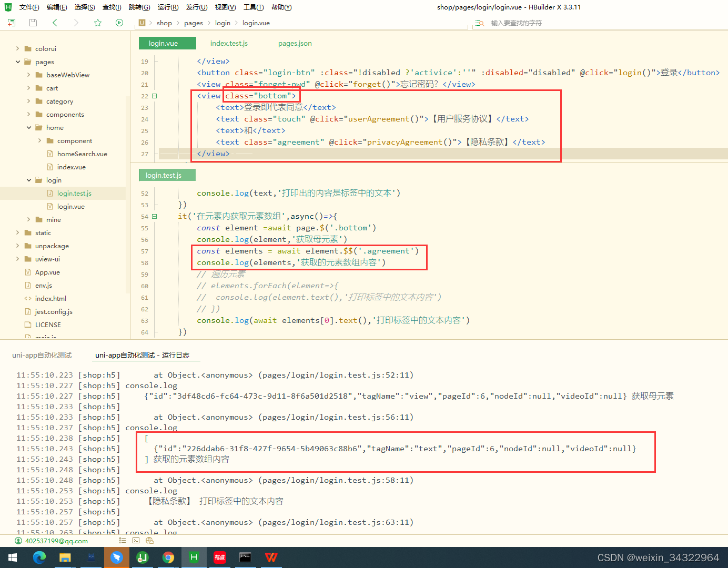The height and width of the screenshot is (568, 728).
Task: Open jest.config.js in file tree
Action: [54, 311]
